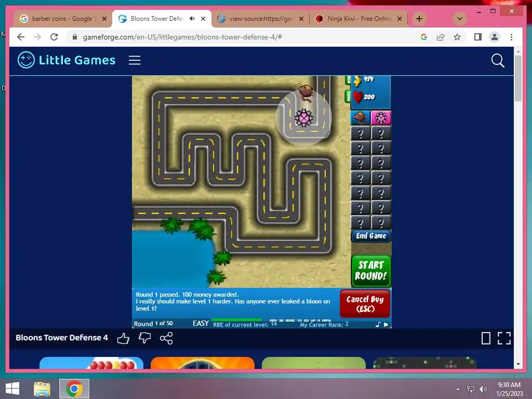The image size is (532, 399).
Task: Switch to the 'barber coins - Google' tab
Action: tap(64, 19)
